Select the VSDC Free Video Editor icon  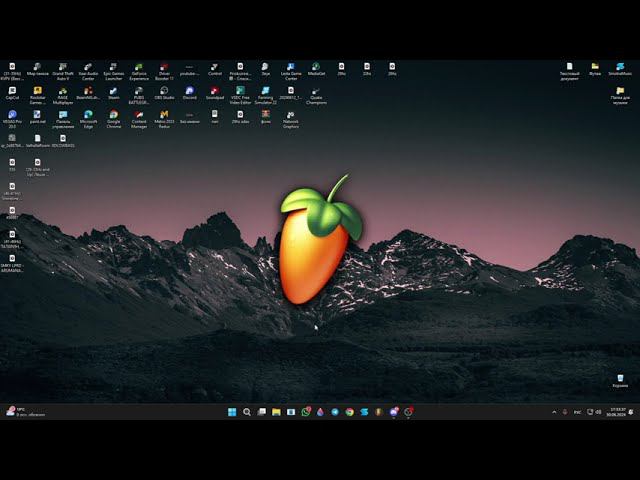[240, 95]
